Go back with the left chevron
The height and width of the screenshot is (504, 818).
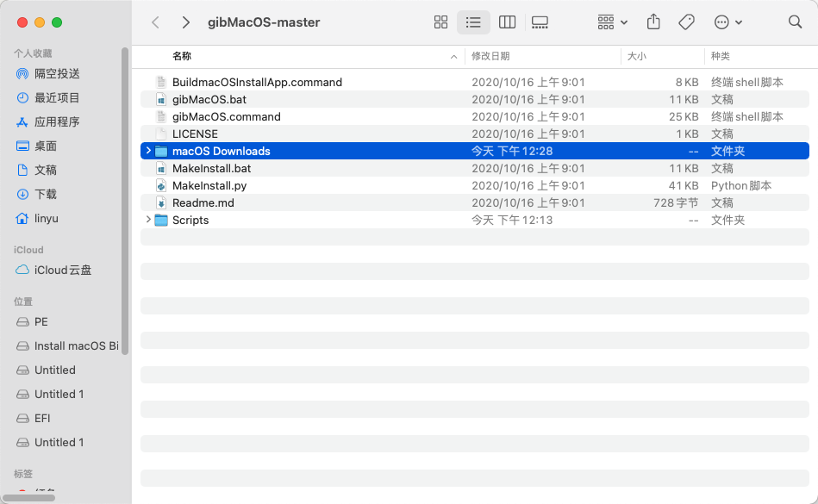[x=155, y=22]
